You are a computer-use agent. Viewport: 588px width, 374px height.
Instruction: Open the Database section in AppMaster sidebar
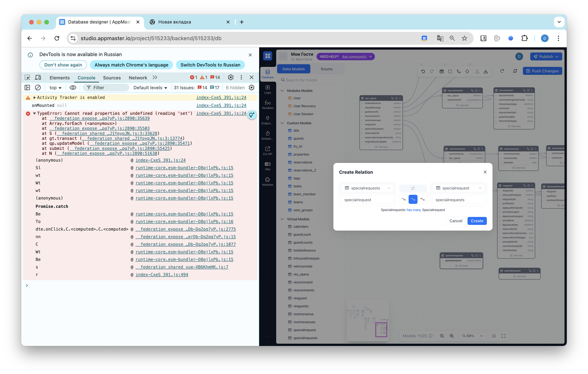pyautogui.click(x=268, y=74)
